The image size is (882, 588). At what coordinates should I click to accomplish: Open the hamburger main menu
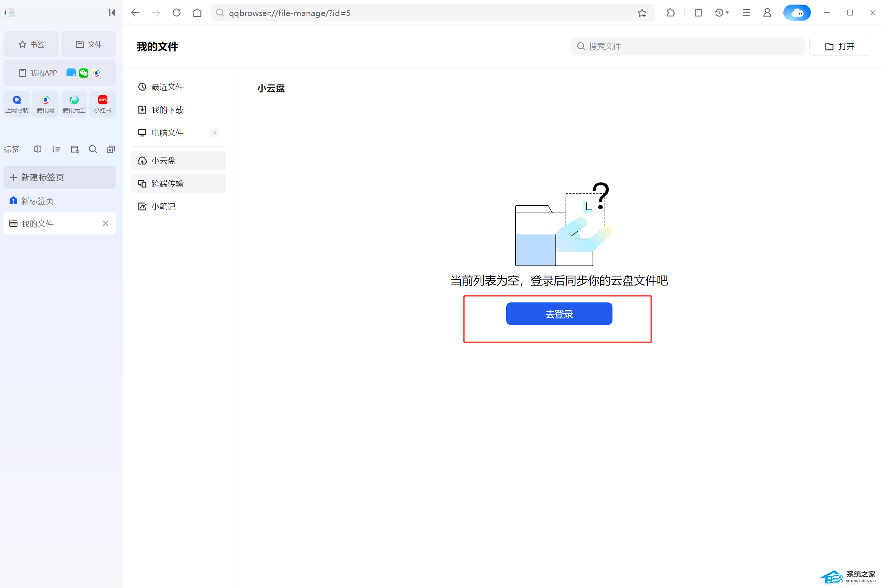point(746,13)
